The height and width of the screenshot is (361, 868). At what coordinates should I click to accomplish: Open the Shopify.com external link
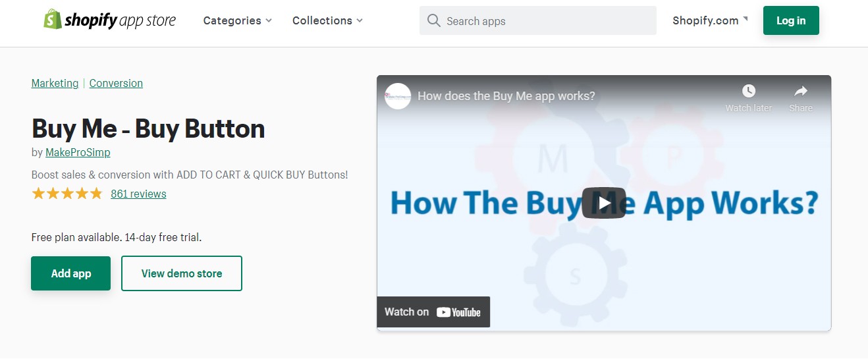710,20
